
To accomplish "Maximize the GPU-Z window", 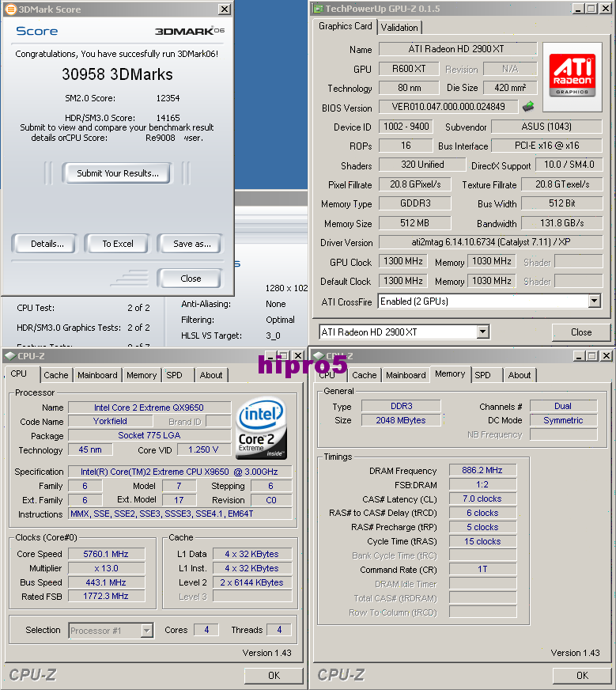I will (x=591, y=9).
